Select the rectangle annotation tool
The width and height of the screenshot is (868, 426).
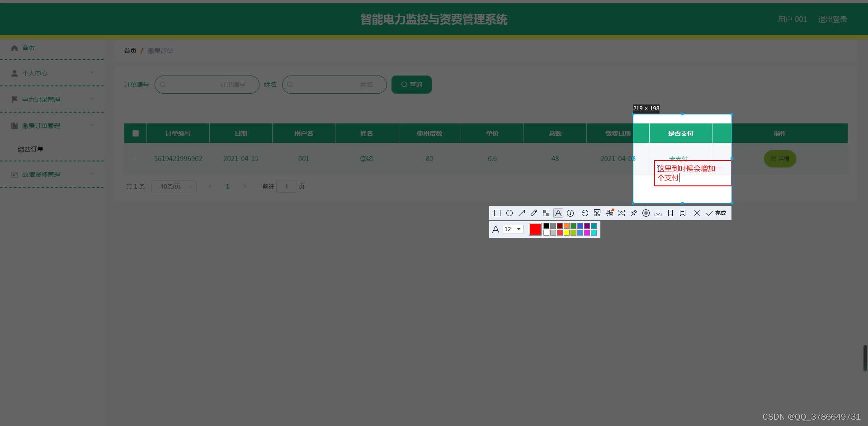coord(497,213)
